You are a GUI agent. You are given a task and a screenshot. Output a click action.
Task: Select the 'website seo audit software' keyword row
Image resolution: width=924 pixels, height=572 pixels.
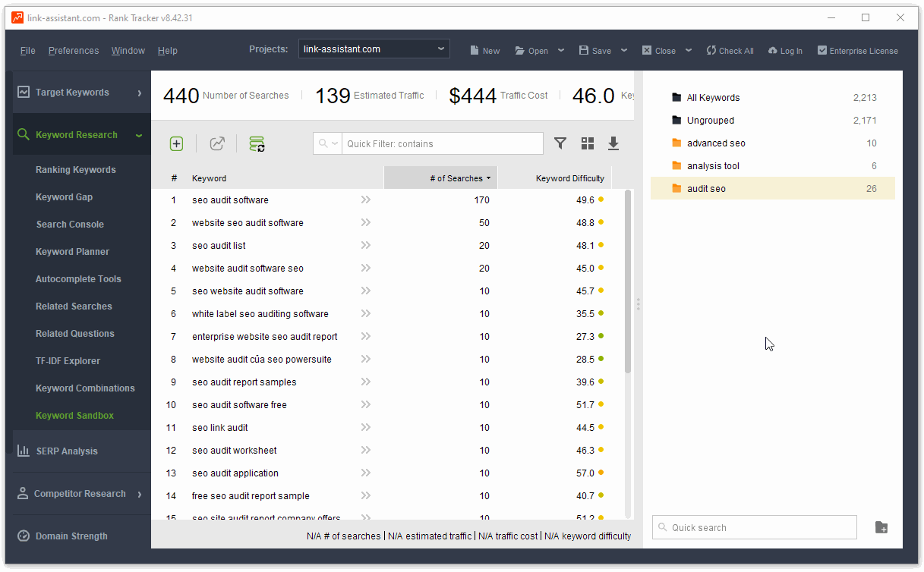(x=387, y=222)
